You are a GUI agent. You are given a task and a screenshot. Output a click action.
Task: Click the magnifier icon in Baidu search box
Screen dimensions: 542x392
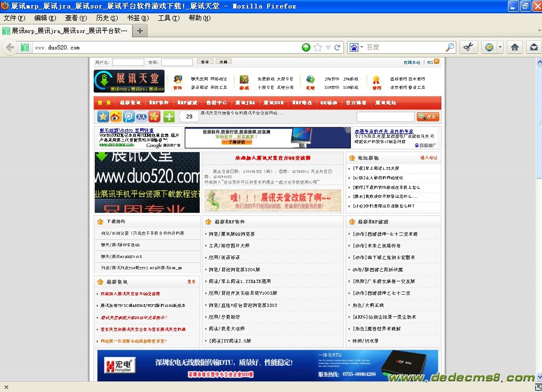(450, 47)
